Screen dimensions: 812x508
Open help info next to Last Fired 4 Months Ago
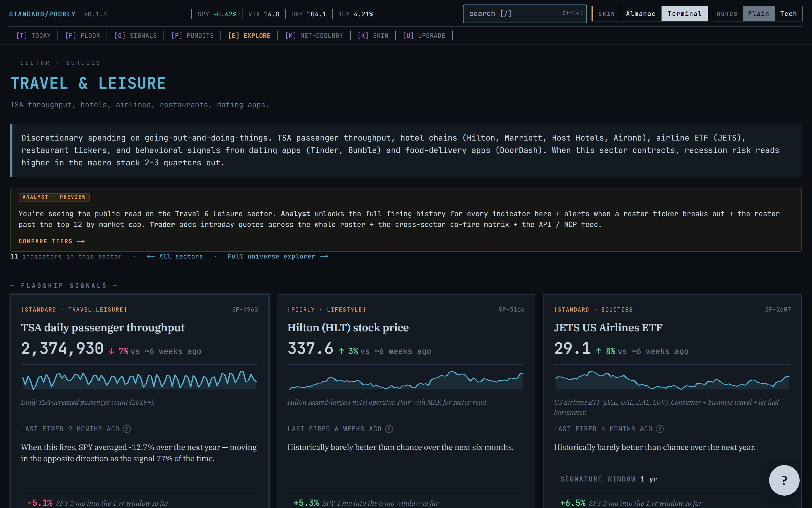(660, 429)
